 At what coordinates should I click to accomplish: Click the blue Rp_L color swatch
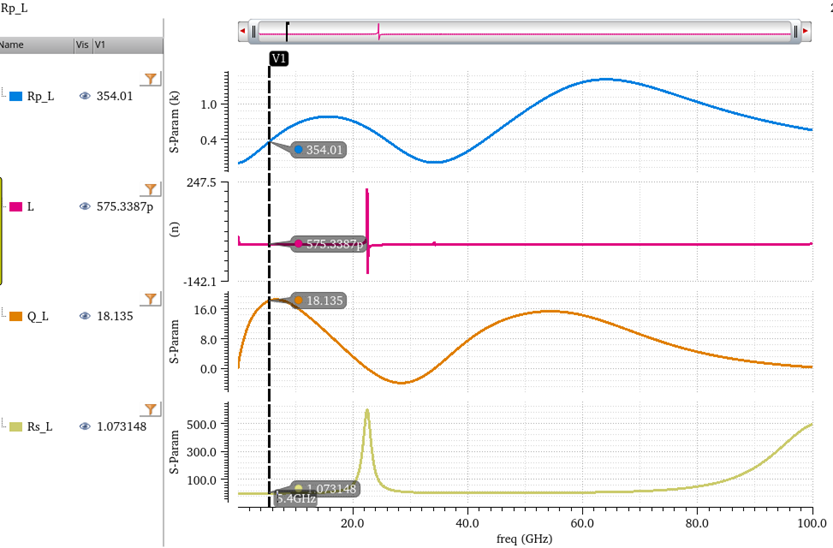click(x=16, y=96)
